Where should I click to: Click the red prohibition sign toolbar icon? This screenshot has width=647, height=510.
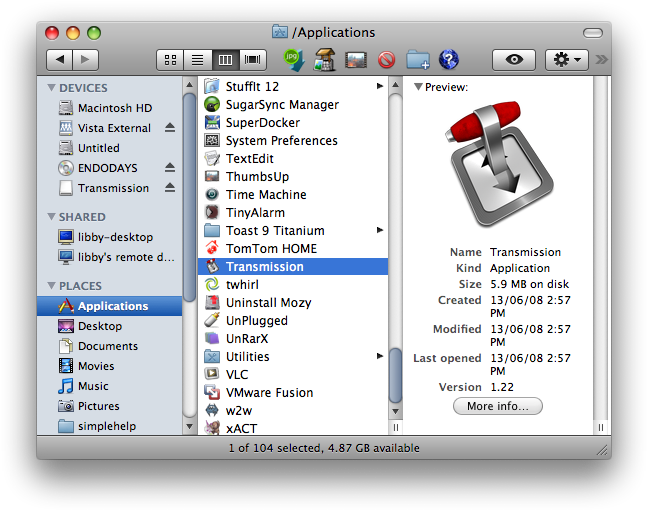pos(387,60)
